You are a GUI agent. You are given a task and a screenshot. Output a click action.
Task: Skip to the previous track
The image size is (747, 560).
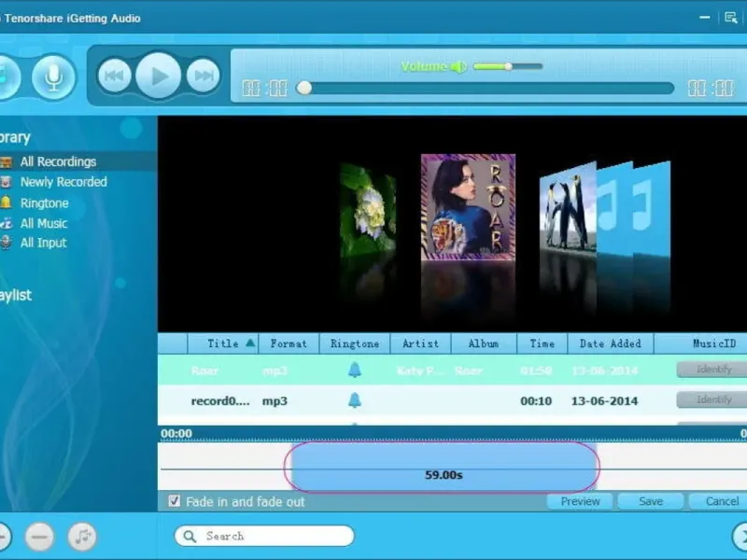pyautogui.click(x=114, y=76)
